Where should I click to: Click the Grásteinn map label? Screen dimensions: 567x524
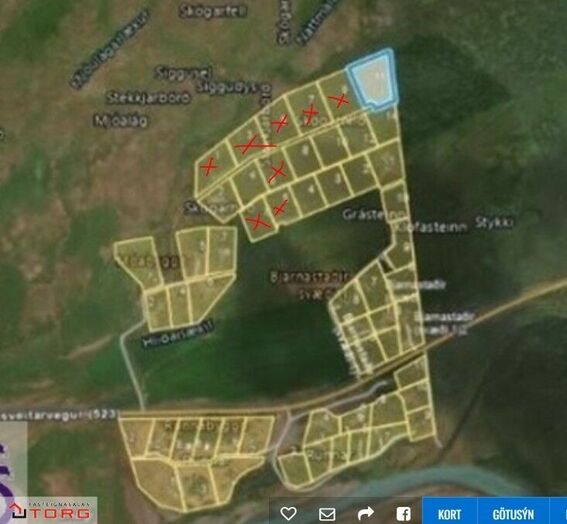(x=374, y=214)
